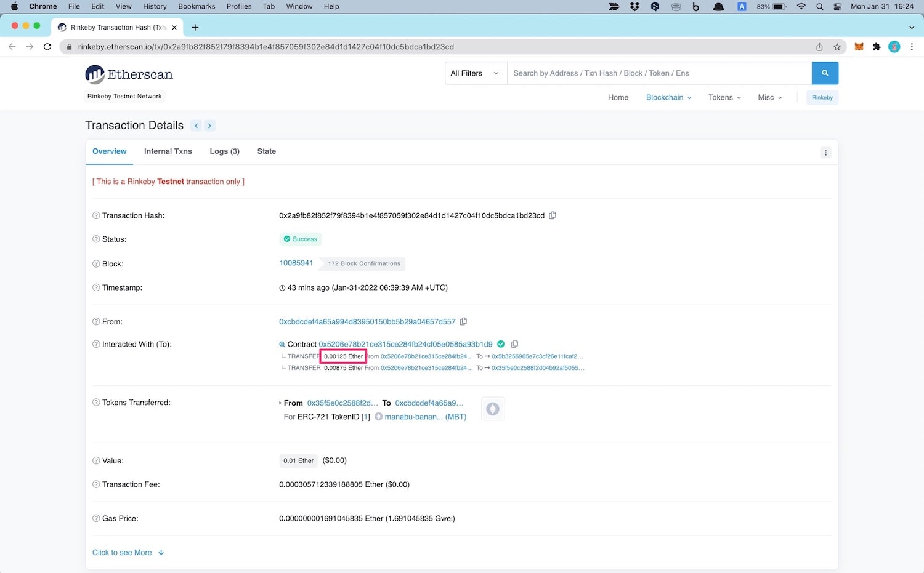Viewport: 924px width, 573px height.
Task: Open the manabu-banan... (MBT) token link
Action: 425,417
